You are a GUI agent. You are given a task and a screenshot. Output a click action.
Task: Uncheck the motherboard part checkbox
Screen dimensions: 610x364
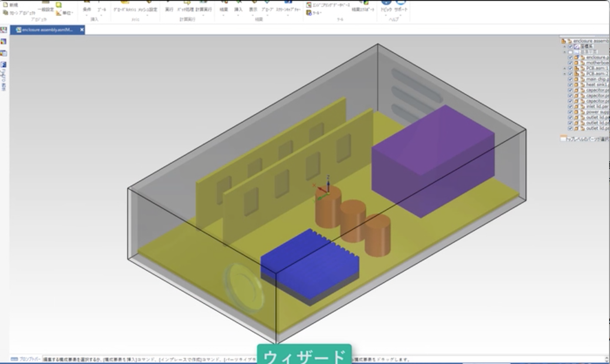coord(570,63)
